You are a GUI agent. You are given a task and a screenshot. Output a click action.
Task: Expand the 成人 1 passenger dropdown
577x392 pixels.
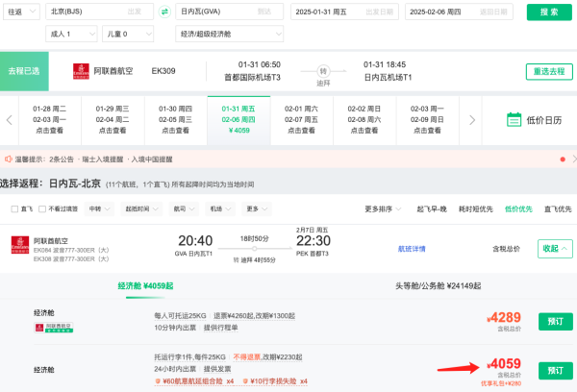coord(71,34)
